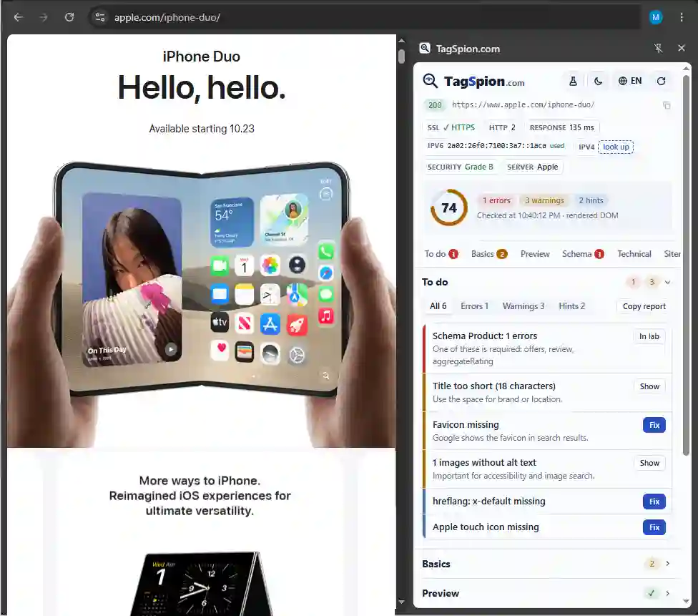Filter to Errors 1

point(475,306)
